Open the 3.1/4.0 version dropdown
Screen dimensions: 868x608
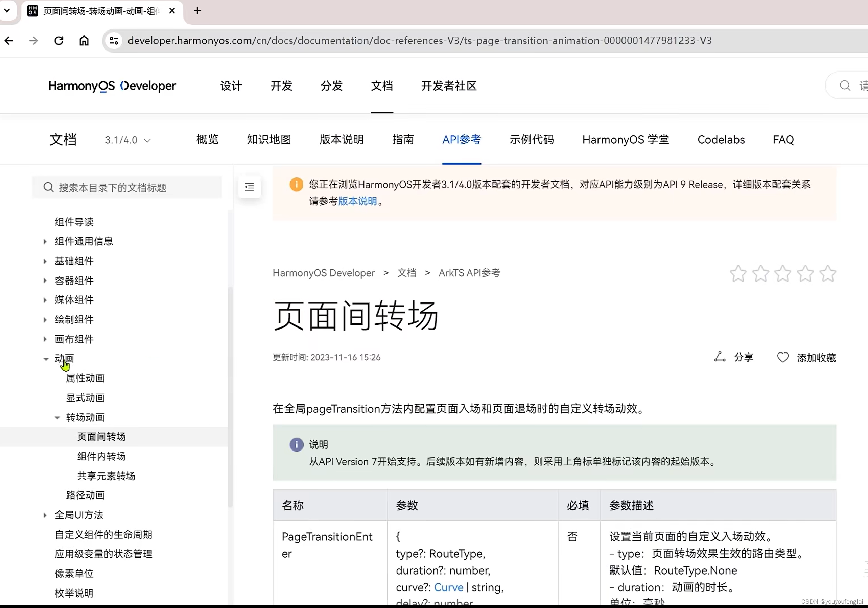128,140
